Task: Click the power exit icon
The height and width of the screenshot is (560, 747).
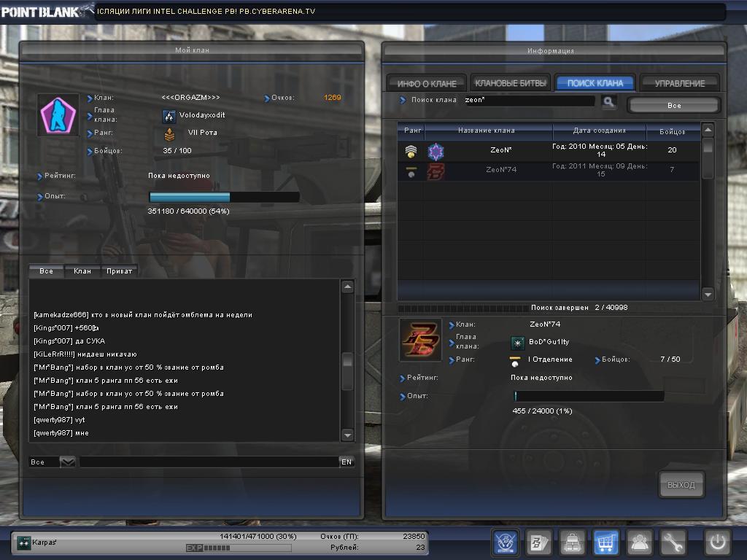Action: click(717, 542)
